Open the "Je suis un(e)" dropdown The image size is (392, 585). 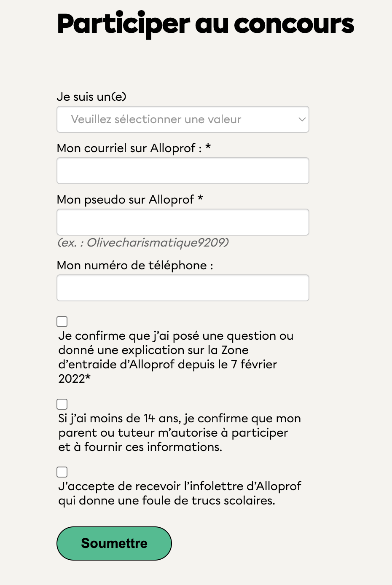pyautogui.click(x=183, y=119)
